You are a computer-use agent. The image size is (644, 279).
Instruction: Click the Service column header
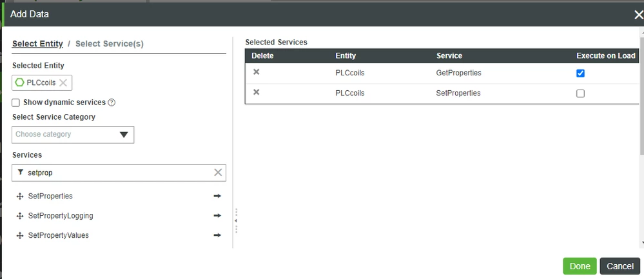tap(449, 56)
